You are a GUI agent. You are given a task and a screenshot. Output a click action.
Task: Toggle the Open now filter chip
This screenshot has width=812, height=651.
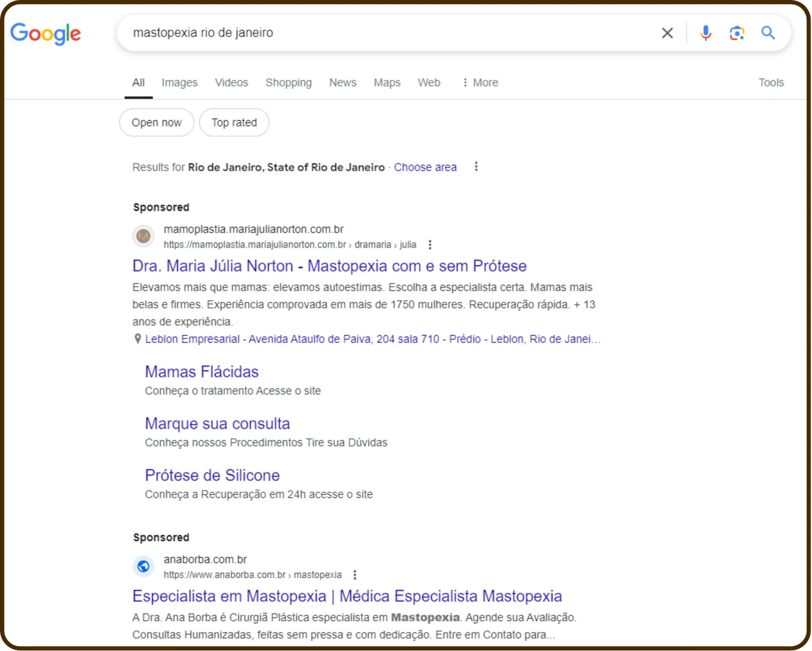[156, 123]
